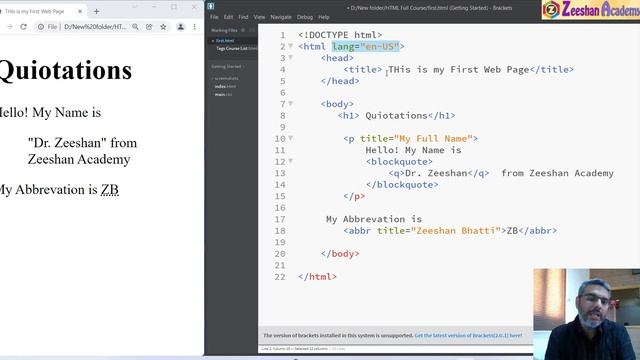This screenshot has height=360, width=640.
Task: Click the <!DOCTYPE html> declaration
Action: [340, 35]
